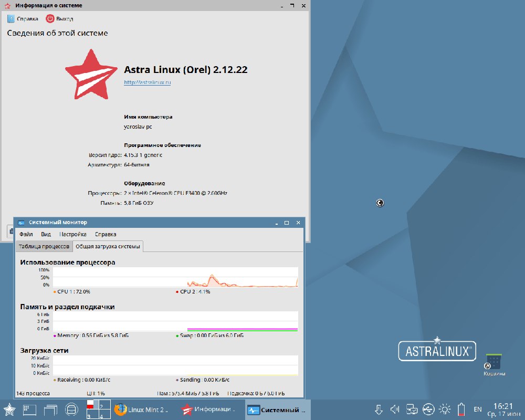The width and height of the screenshot is (525, 420).
Task: Click the Swap green legend dot
Action: (177, 335)
